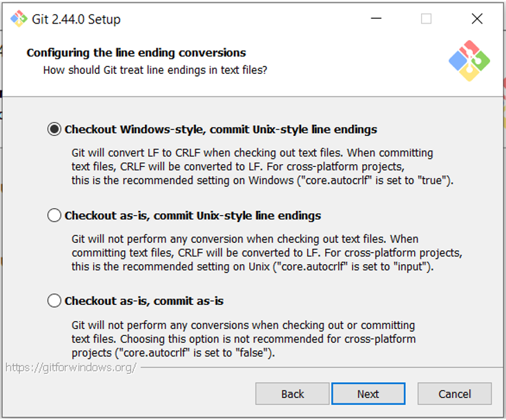Screen dimensions: 506x420
Task: Click the "Configuring the line ending conversions" heading
Action: point(136,52)
